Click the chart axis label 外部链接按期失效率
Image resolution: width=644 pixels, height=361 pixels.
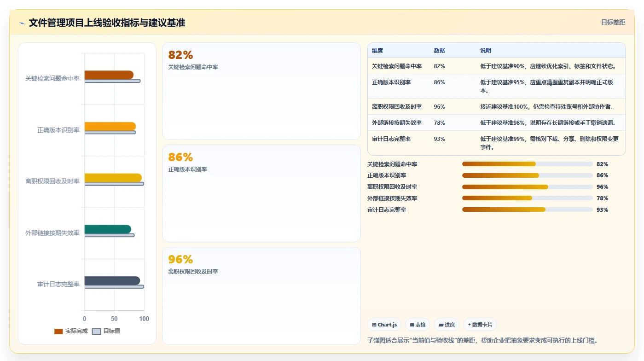52,233
